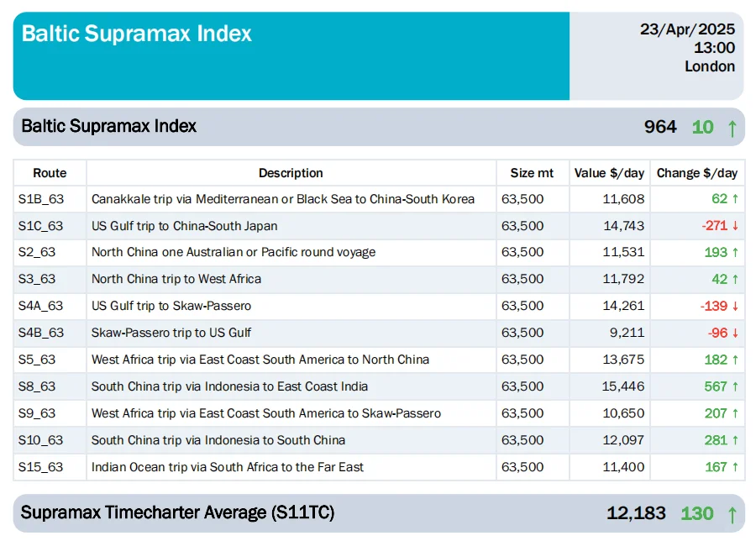Select route code 'S9_63'

[37, 413]
